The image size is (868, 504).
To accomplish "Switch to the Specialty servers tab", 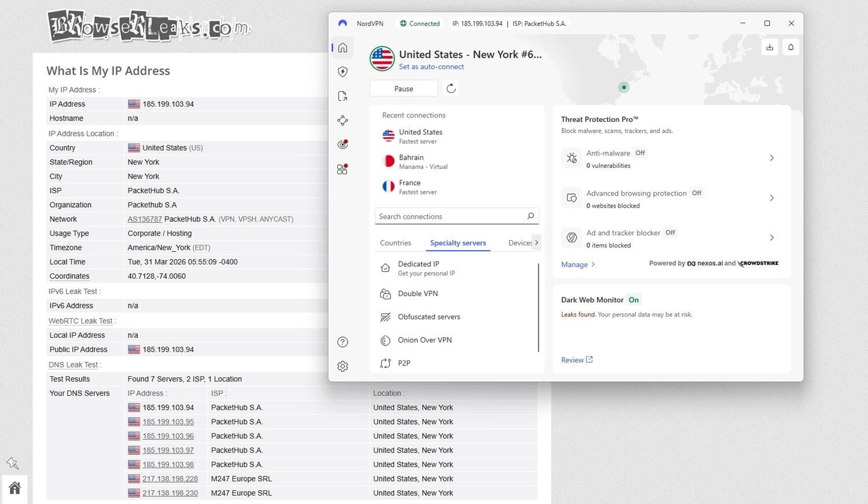I will click(458, 242).
